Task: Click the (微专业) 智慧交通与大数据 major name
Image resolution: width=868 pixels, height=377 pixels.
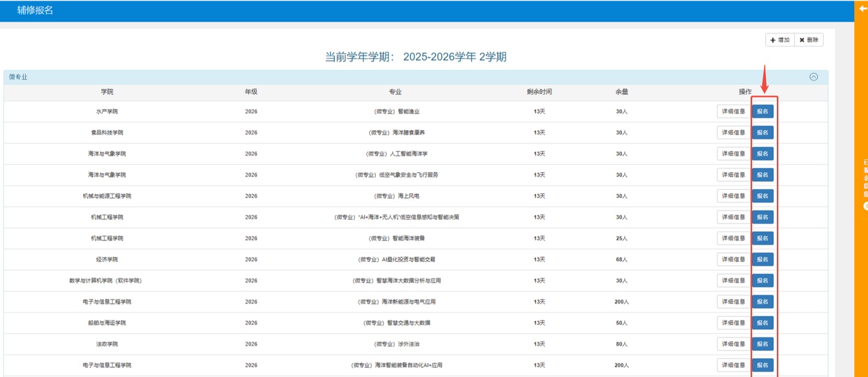Action: tap(397, 323)
